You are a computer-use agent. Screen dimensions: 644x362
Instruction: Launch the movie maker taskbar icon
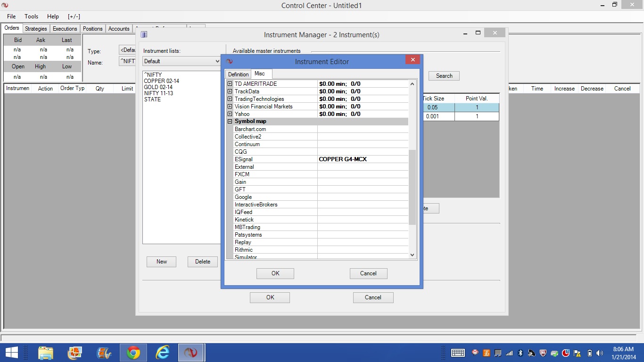pyautogui.click(x=104, y=353)
